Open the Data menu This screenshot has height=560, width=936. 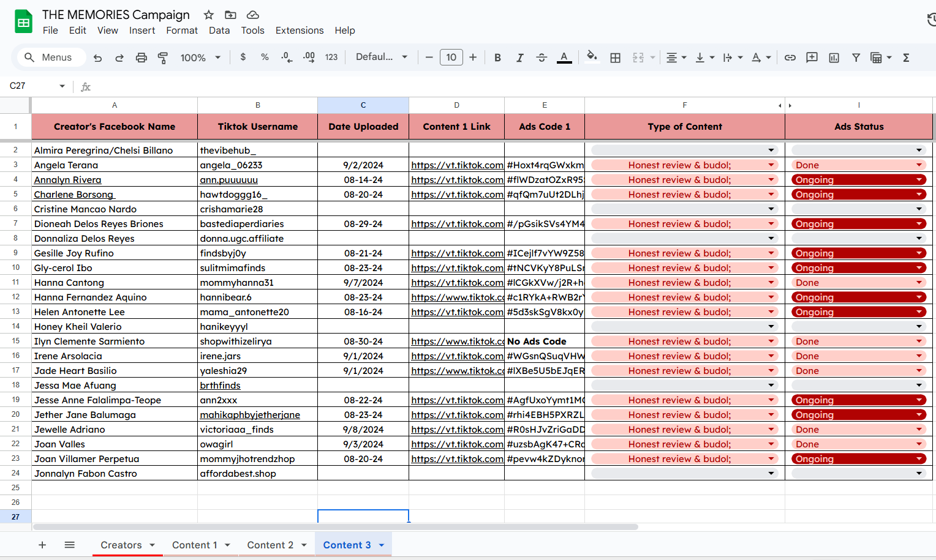pyautogui.click(x=219, y=31)
